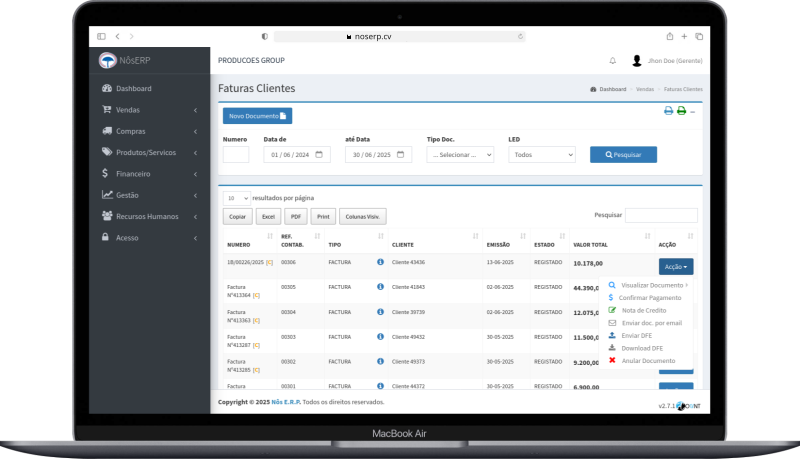Click the Pesquisar search button
This screenshot has height=459, width=800.
coord(623,155)
